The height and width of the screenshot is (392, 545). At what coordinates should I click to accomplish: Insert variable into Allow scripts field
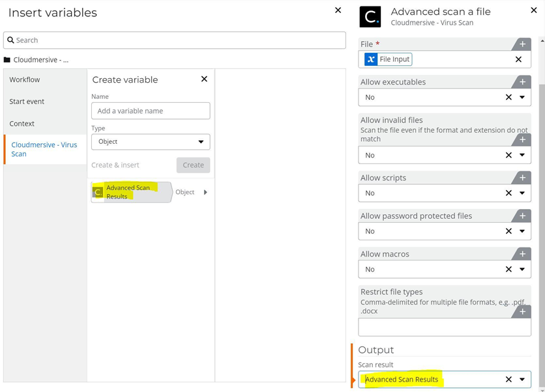click(522, 178)
